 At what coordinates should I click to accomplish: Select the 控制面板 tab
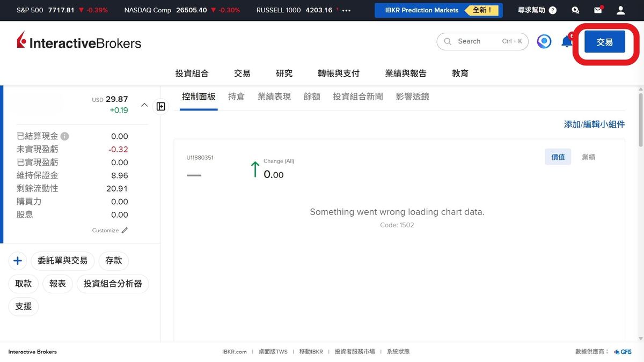pyautogui.click(x=199, y=97)
